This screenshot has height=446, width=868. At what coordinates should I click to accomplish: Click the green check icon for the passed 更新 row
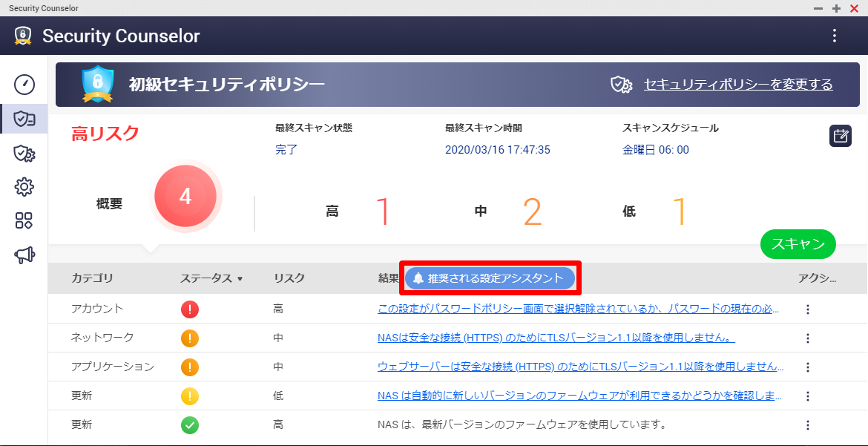tap(189, 425)
